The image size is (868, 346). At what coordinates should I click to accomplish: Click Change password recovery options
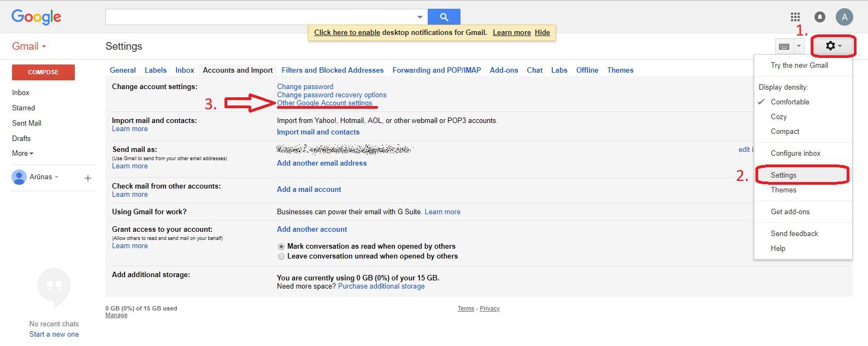(332, 95)
